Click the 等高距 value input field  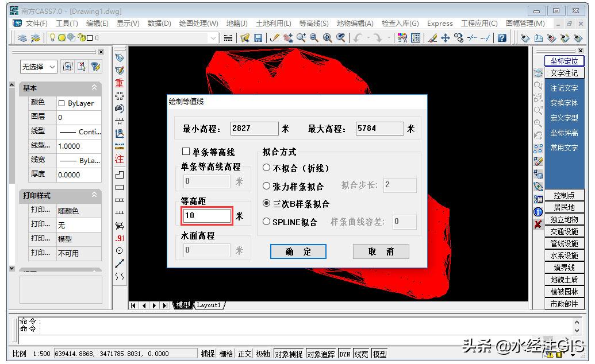tap(206, 215)
